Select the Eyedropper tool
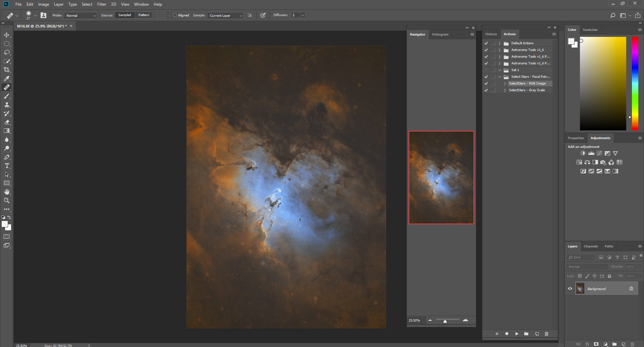This screenshot has width=644, height=347. point(7,78)
